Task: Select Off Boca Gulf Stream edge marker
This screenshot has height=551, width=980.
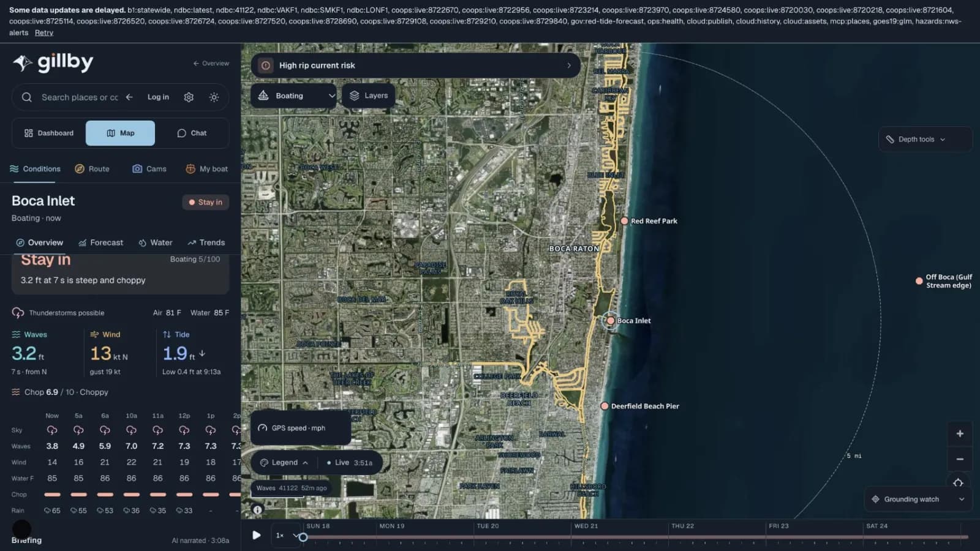Action: [x=919, y=281]
